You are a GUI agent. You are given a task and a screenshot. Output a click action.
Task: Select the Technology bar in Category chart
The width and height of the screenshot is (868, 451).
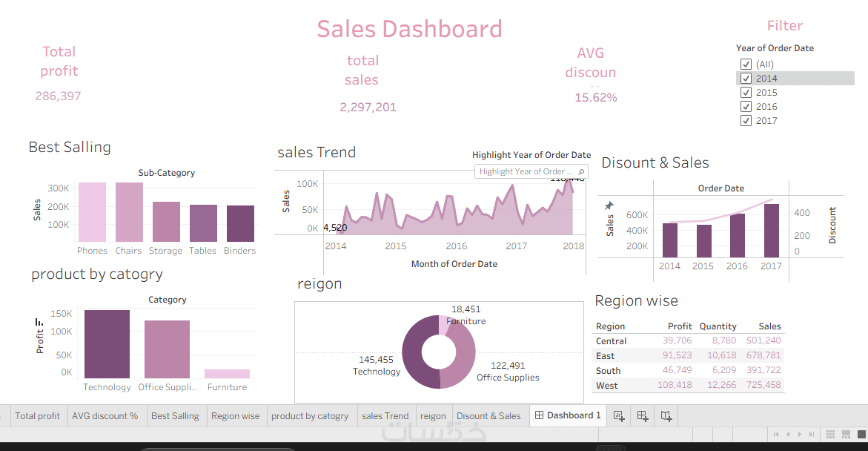tap(107, 345)
